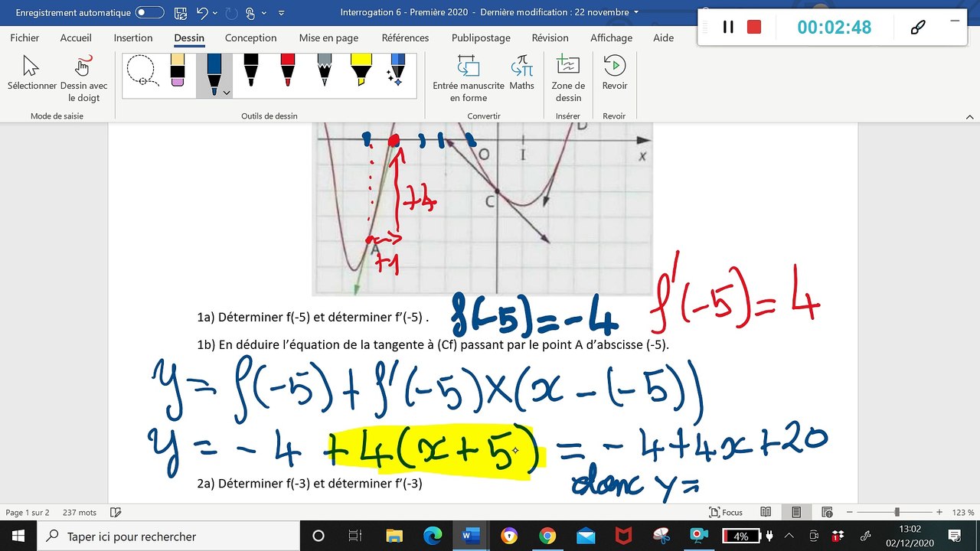Open the document title dropdown arrow

click(636, 12)
